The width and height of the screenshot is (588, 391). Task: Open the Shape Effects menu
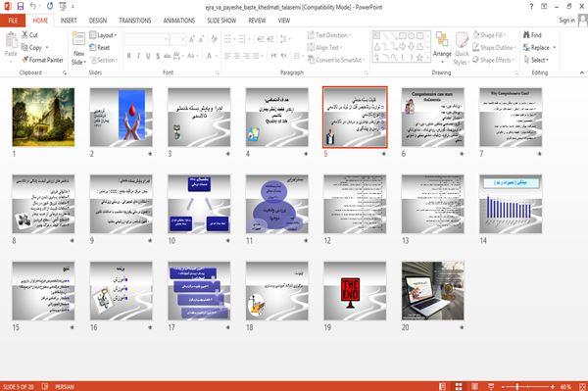494,60
